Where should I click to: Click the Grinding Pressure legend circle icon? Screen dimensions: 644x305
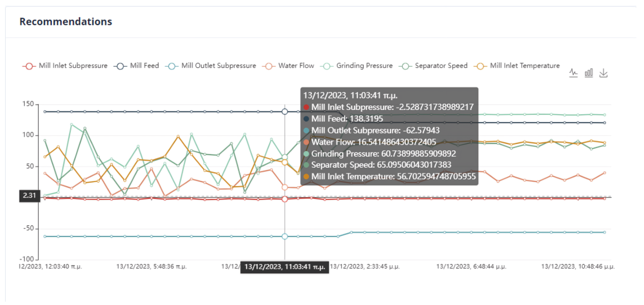pyautogui.click(x=327, y=66)
